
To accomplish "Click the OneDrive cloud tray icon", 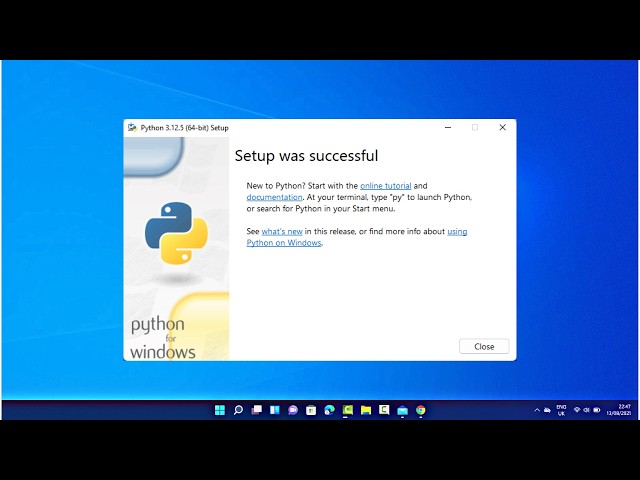I will coord(547,410).
